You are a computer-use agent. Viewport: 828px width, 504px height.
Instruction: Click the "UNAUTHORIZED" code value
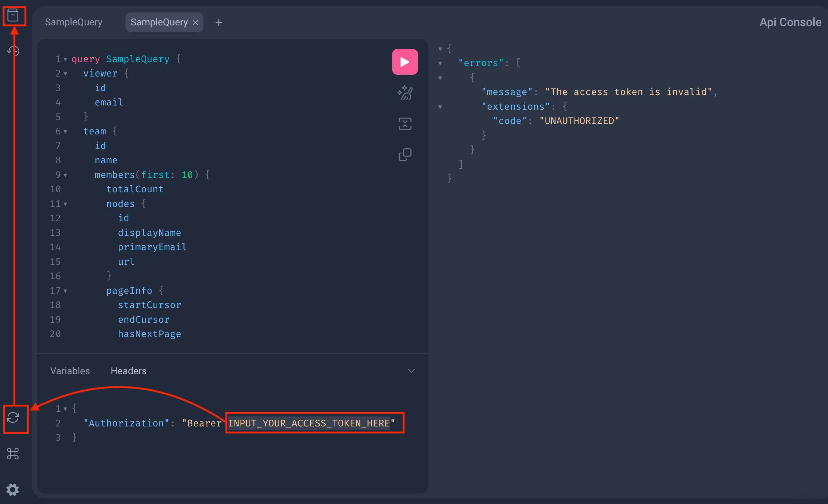[579, 121]
